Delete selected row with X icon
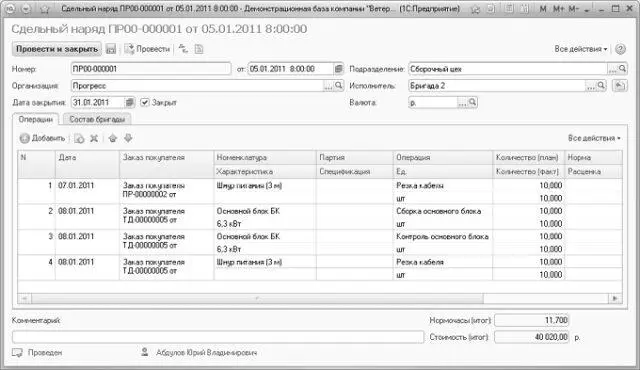 [94, 139]
